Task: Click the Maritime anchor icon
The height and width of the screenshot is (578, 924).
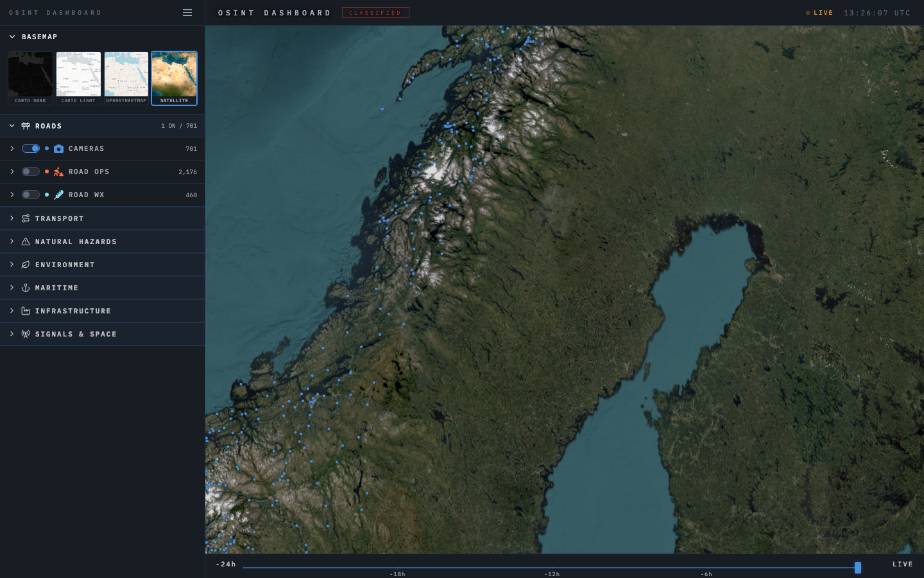Action: click(x=25, y=288)
